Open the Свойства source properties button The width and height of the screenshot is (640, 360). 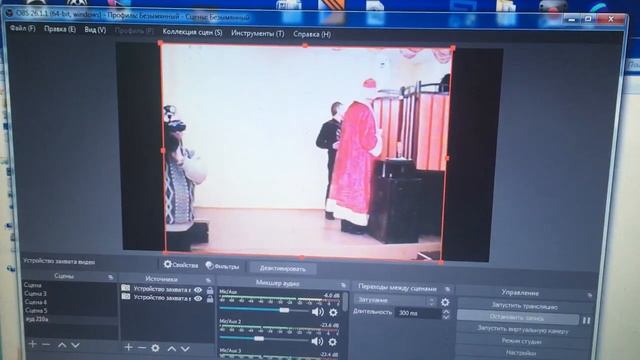point(181,265)
